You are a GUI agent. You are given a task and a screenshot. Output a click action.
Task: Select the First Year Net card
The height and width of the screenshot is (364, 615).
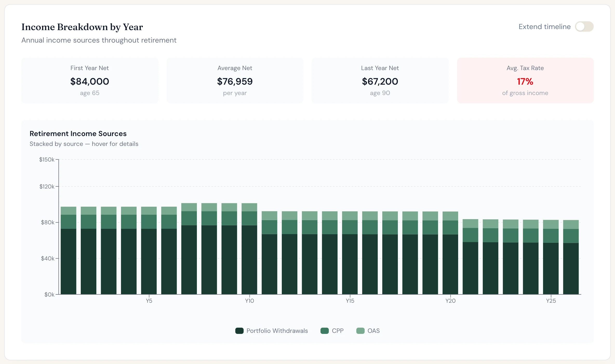pyautogui.click(x=90, y=80)
